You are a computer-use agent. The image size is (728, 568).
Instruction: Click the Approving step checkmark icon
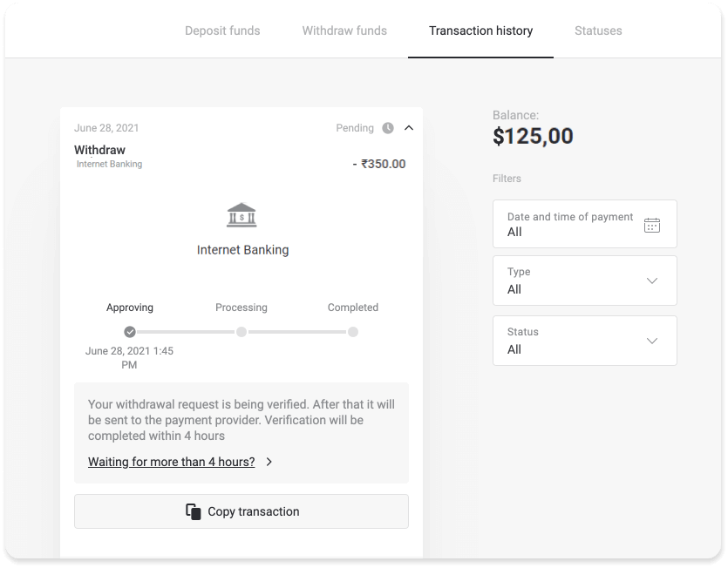click(130, 332)
